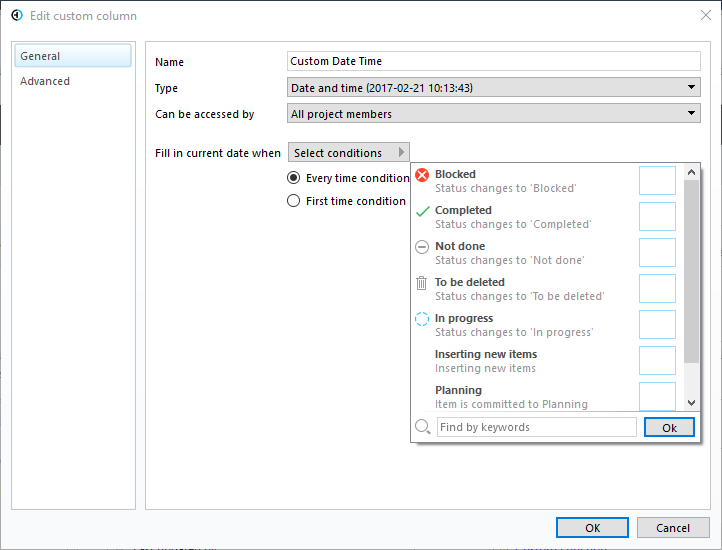Click the app icon in the title bar

(17, 16)
